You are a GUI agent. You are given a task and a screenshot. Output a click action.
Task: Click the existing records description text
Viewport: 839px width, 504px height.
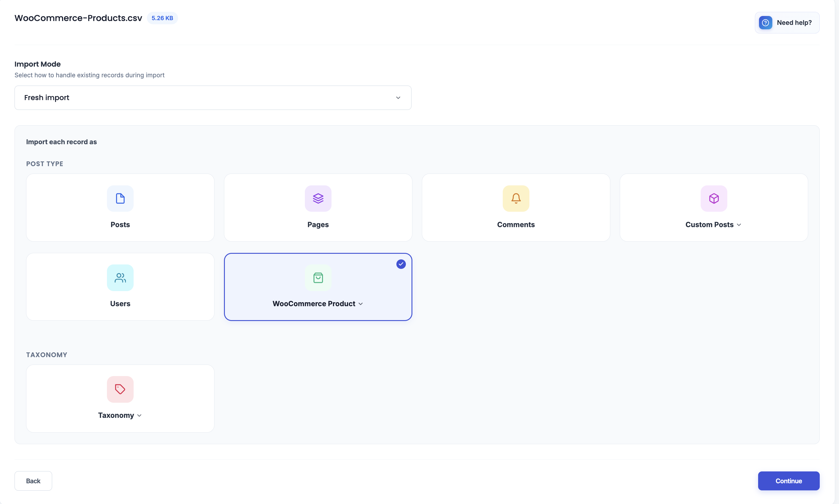(89, 75)
